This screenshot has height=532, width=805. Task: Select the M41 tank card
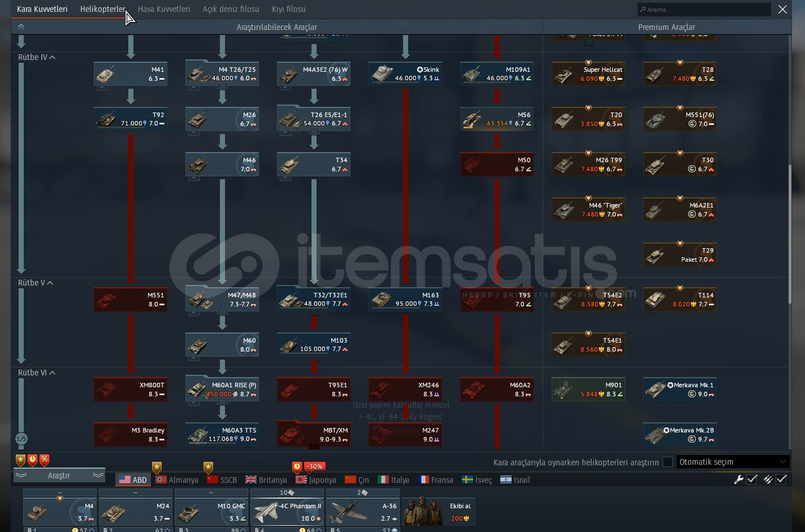(x=131, y=74)
